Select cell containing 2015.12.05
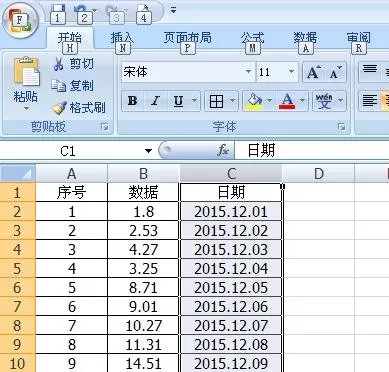Image resolution: width=389 pixels, height=372 pixels. tap(231, 287)
